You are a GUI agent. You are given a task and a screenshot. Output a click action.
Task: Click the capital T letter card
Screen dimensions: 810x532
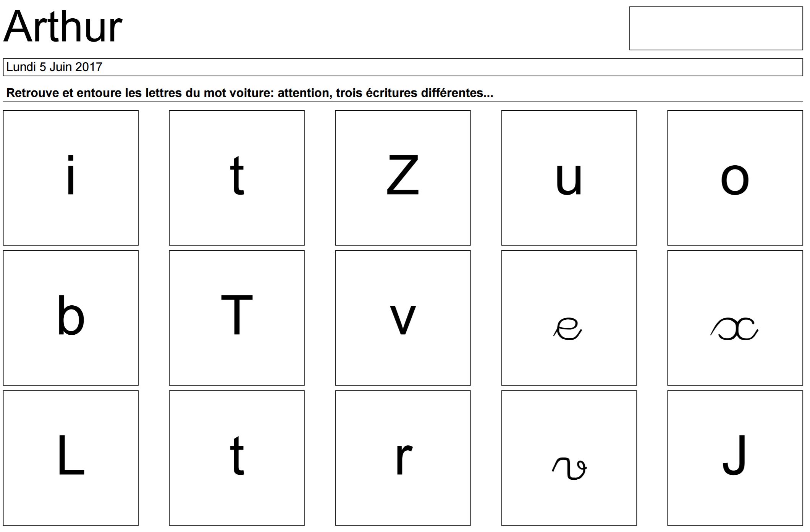(237, 318)
